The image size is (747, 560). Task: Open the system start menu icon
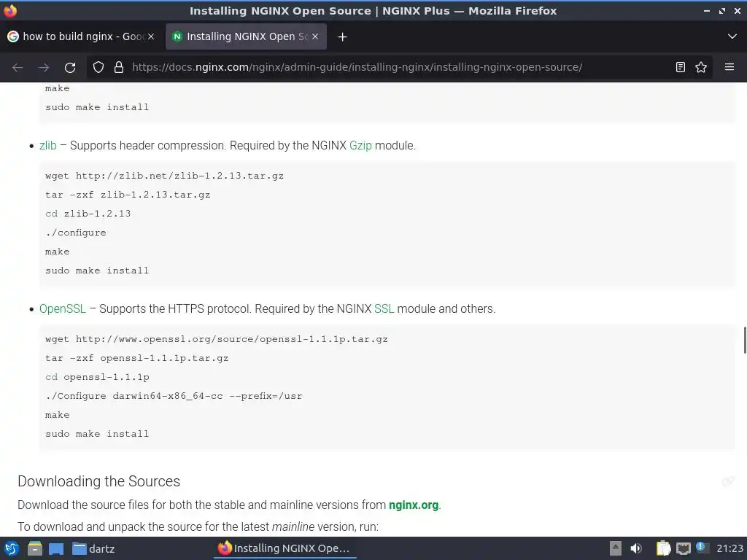coord(12,548)
